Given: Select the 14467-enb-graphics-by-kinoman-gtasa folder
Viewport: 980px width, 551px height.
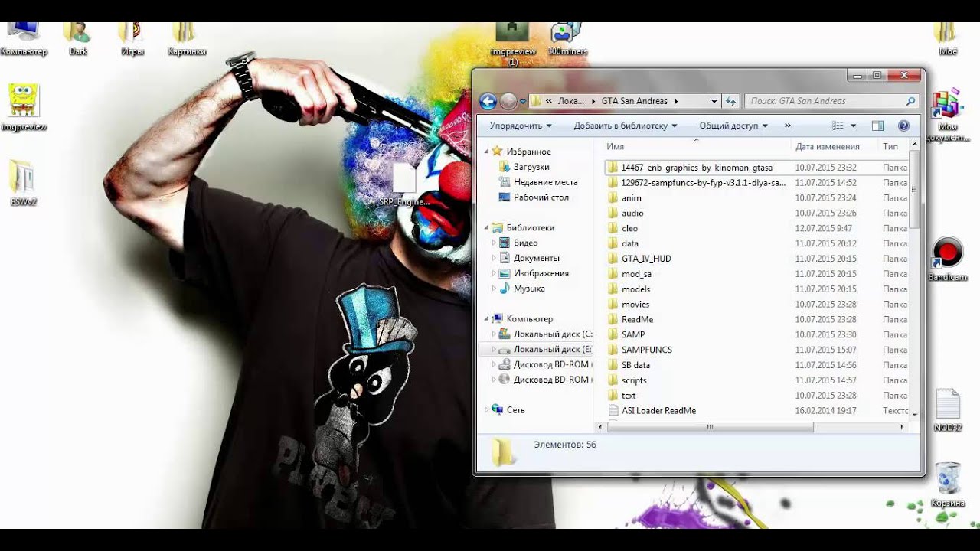Looking at the screenshot, I should [696, 167].
